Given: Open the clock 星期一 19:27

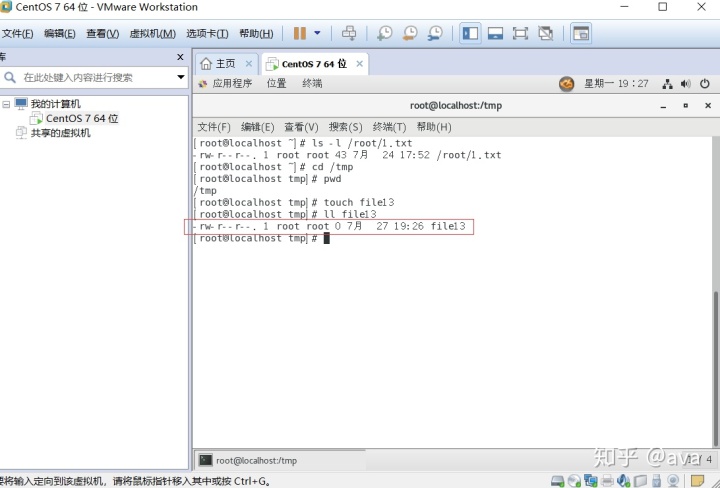Looking at the screenshot, I should [x=616, y=84].
